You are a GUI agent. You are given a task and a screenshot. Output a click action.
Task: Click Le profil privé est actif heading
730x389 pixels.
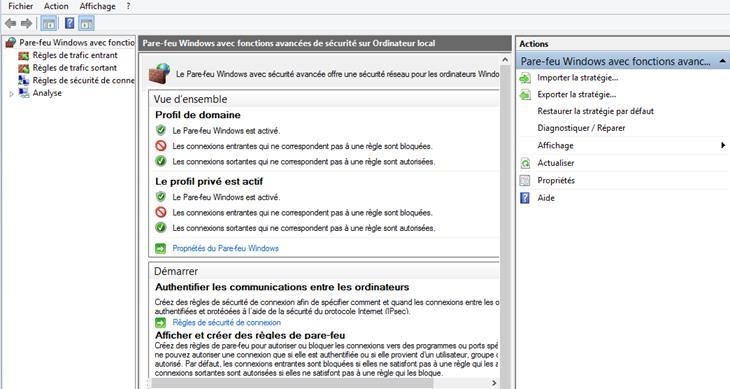click(209, 181)
